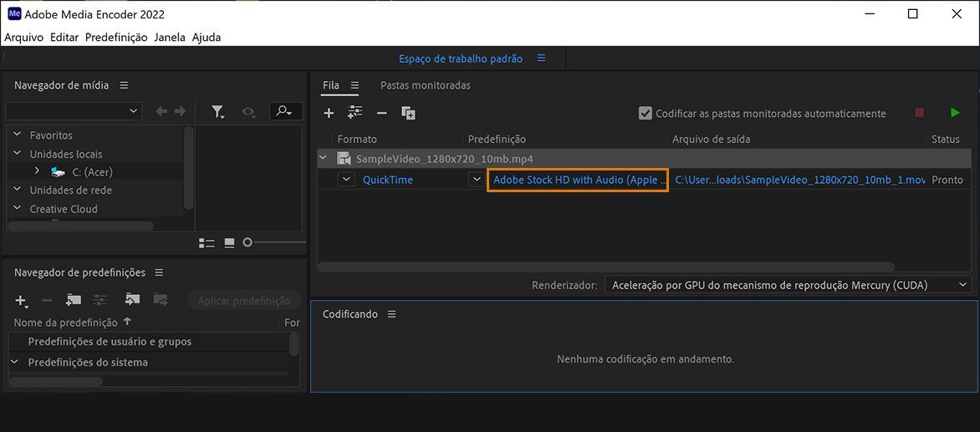The width and height of the screenshot is (980, 432).
Task: Delete preset with the preset browser minus icon
Action: [x=46, y=301]
